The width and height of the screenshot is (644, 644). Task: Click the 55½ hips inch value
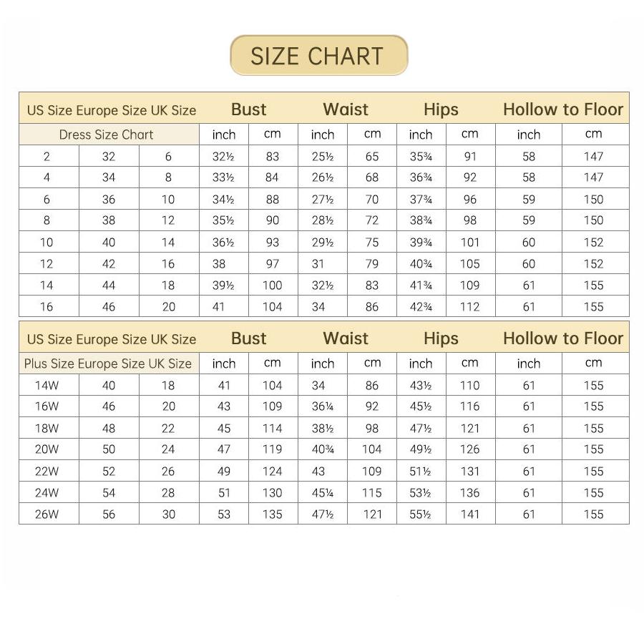(x=421, y=514)
